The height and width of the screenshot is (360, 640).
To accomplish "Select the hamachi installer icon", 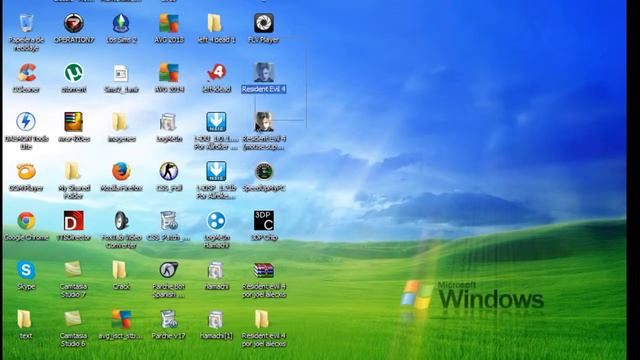I will tap(216, 270).
